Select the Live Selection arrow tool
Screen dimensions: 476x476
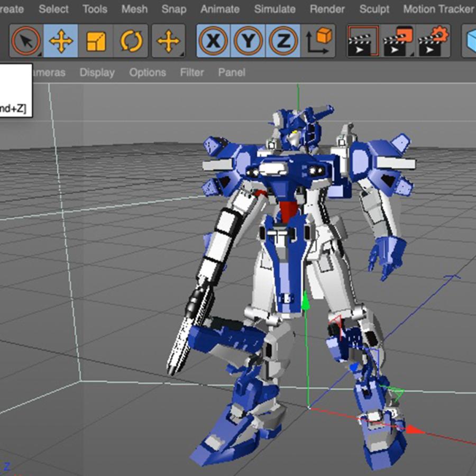click(26, 41)
